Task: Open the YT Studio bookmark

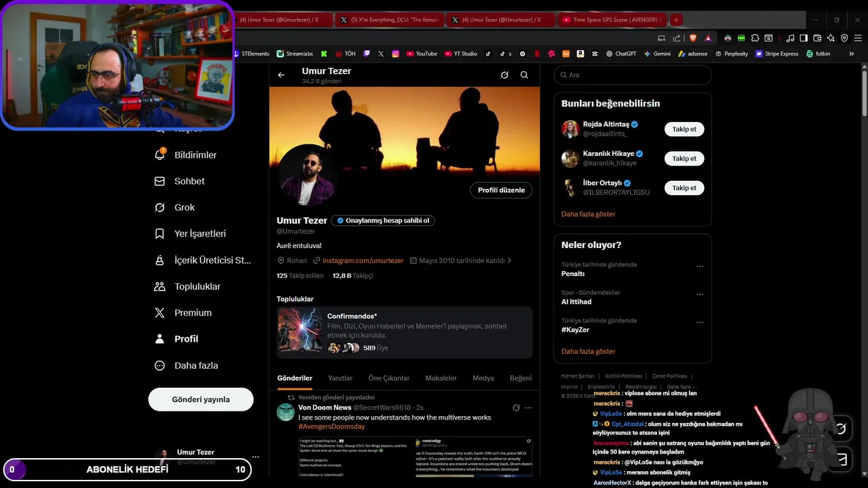Action: (x=461, y=54)
